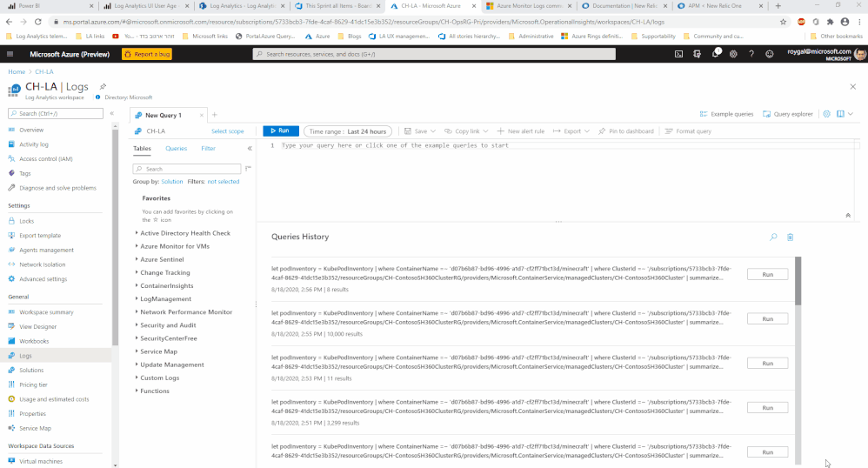Run the history query with 8 results

(767, 274)
